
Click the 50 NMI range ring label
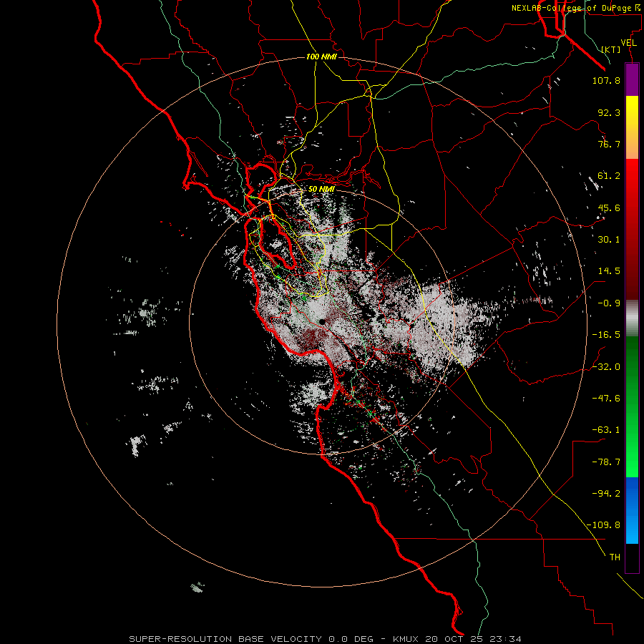[321, 189]
